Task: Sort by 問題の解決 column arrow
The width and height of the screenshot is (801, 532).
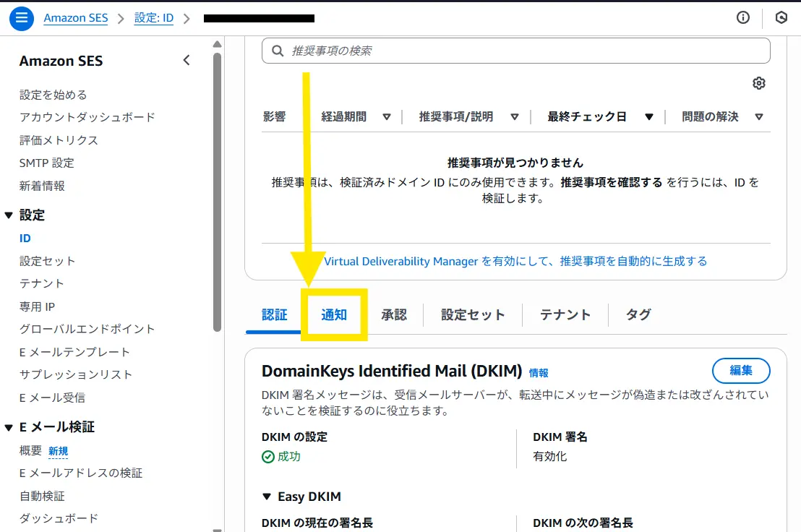Action: point(758,116)
